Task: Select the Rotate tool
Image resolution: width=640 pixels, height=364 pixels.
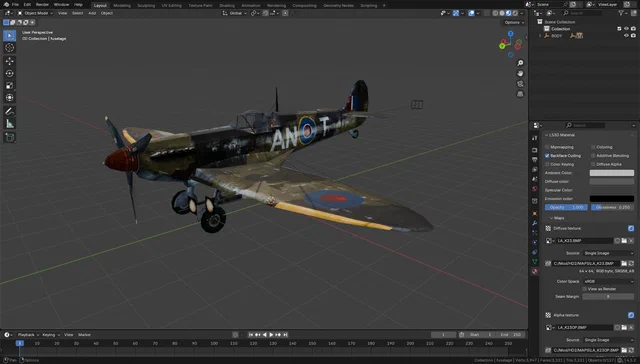Action: (x=9, y=73)
